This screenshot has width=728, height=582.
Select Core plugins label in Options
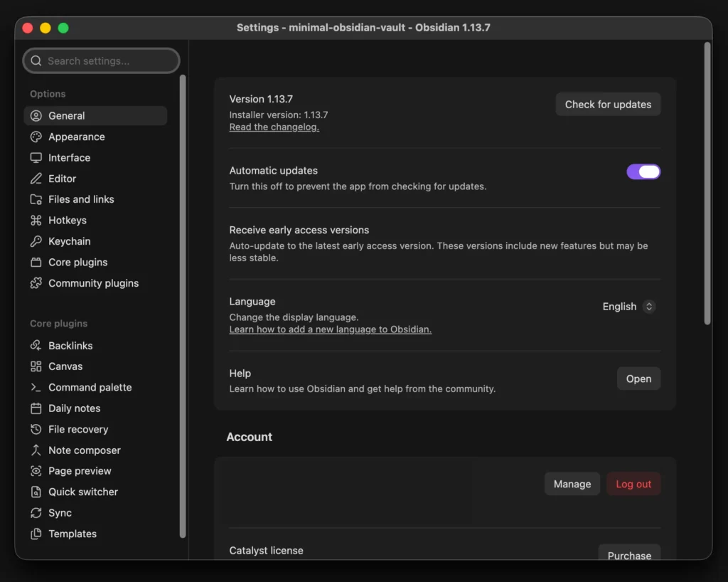point(77,262)
